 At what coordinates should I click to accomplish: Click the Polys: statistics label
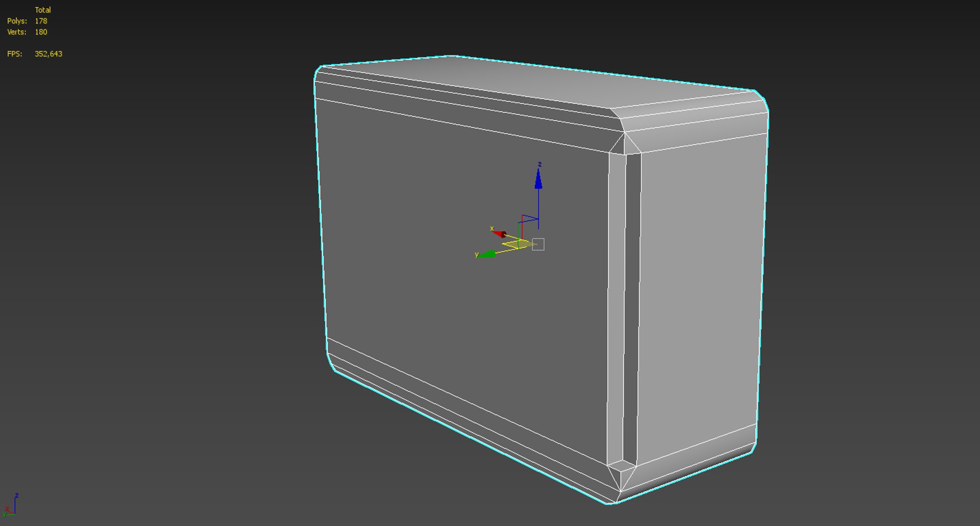(17, 21)
